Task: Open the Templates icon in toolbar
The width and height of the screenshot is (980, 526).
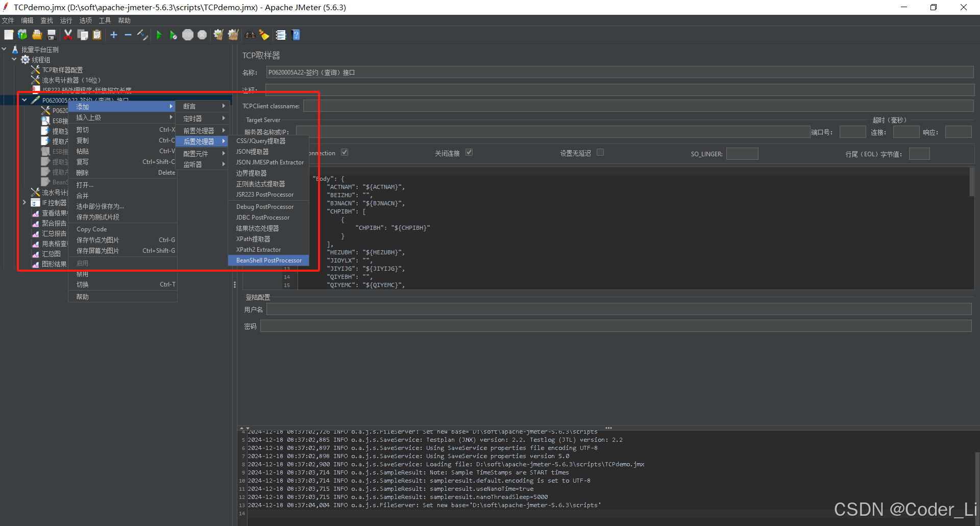Action: [x=22, y=35]
